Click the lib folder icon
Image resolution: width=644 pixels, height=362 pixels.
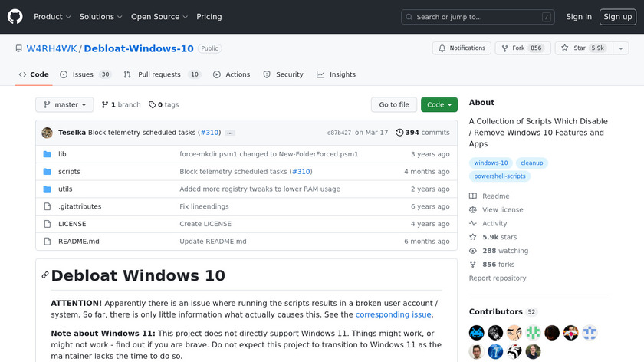tap(48, 154)
